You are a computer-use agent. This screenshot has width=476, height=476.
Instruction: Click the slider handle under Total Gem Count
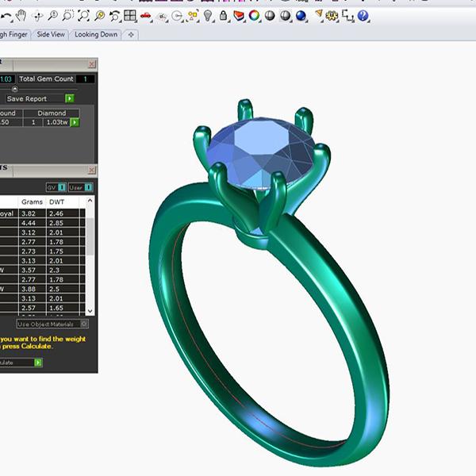pyautogui.click(x=14, y=89)
